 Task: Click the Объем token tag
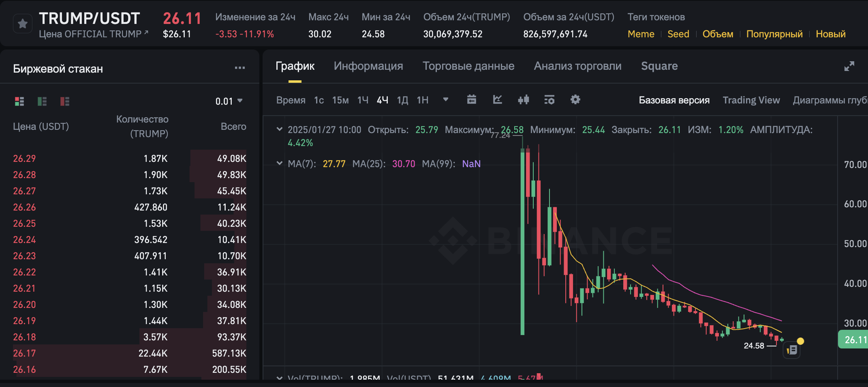[x=718, y=34]
